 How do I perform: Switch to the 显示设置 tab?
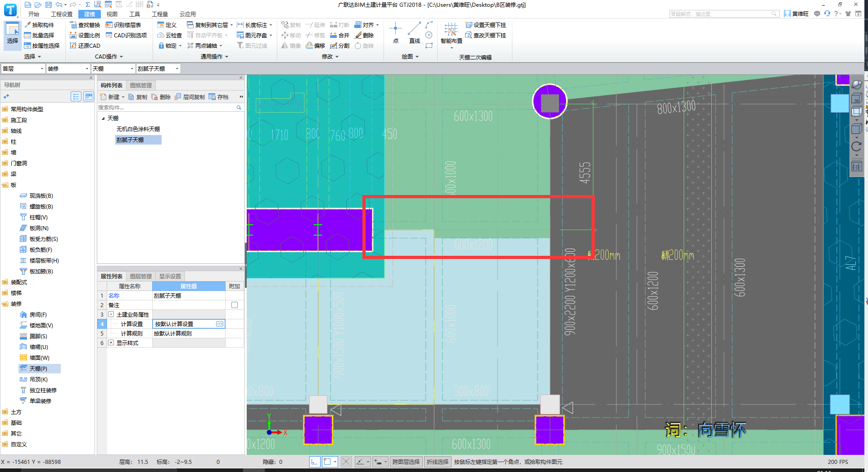click(x=170, y=276)
